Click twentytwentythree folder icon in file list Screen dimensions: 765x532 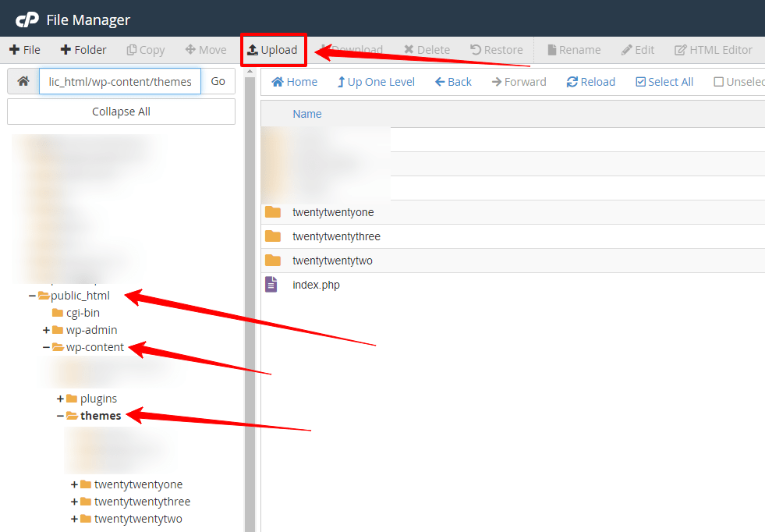(273, 236)
